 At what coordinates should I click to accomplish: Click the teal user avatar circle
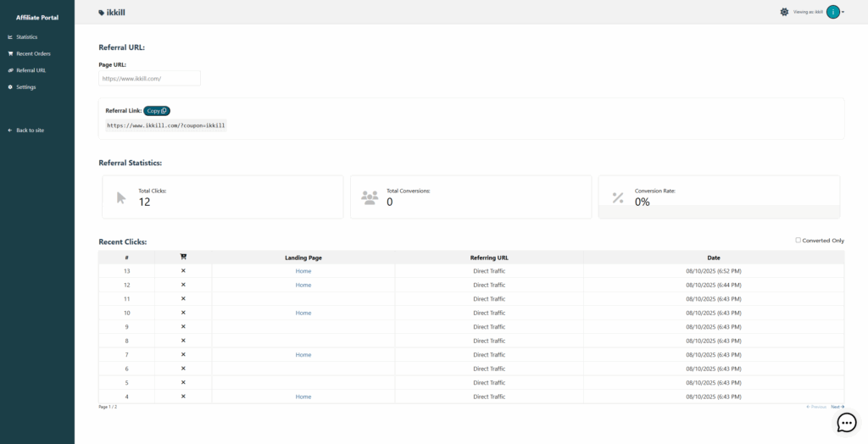833,12
